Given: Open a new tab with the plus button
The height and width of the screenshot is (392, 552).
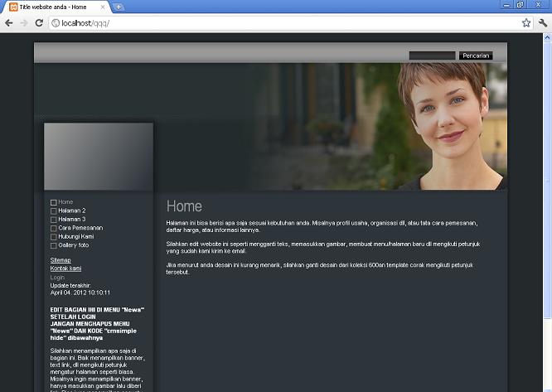Looking at the screenshot, I should tap(119, 7).
